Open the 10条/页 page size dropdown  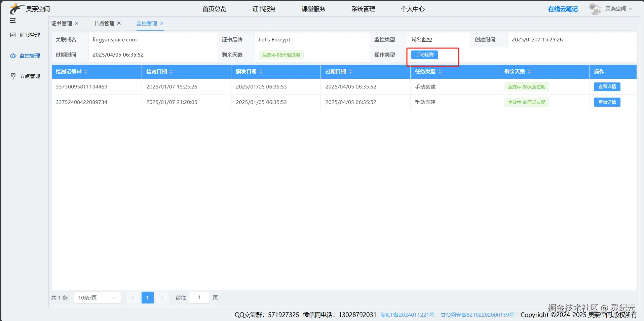97,298
